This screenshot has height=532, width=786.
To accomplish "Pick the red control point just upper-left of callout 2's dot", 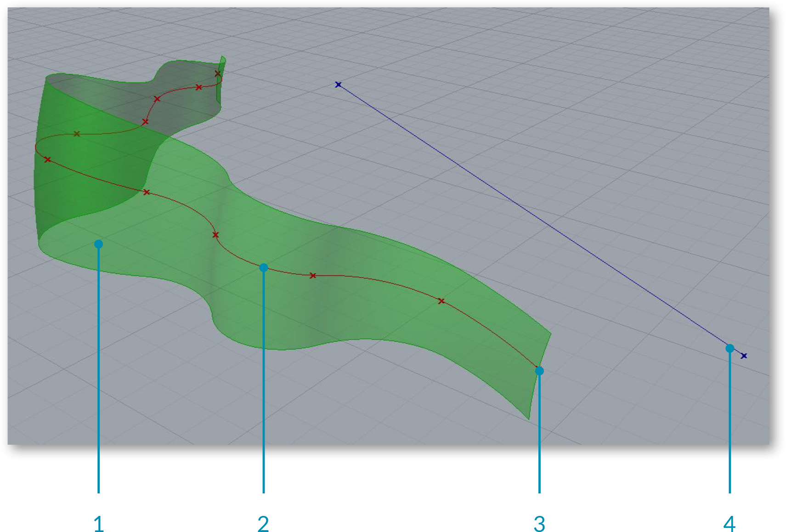I will (215, 235).
